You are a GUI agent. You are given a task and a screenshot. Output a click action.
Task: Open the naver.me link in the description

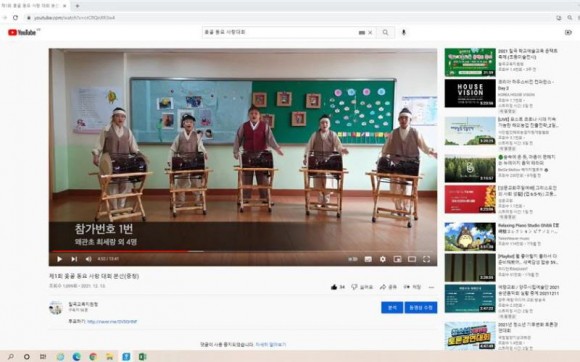coord(112,322)
